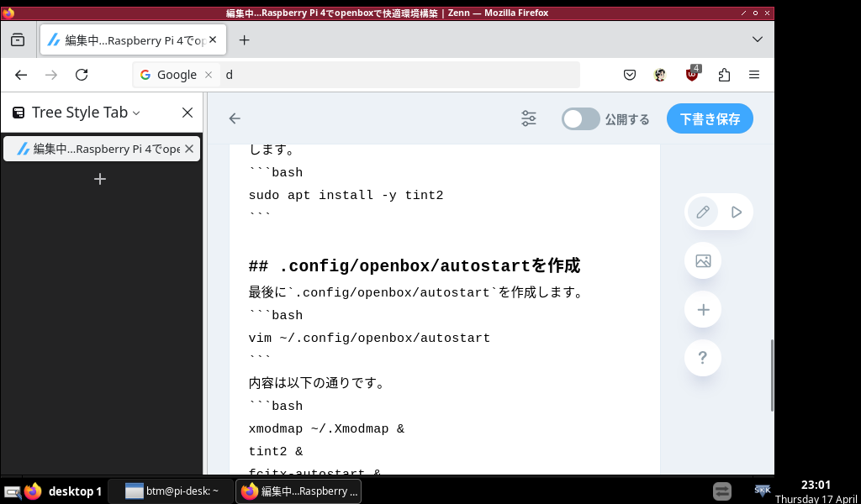Expand the list all tabs chevron

tap(758, 39)
